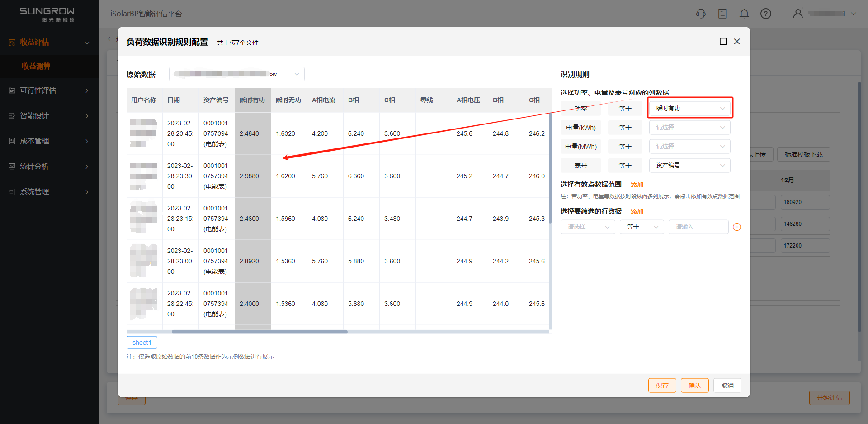Click the horizontal table scrollbar
868x424 pixels.
259,332
